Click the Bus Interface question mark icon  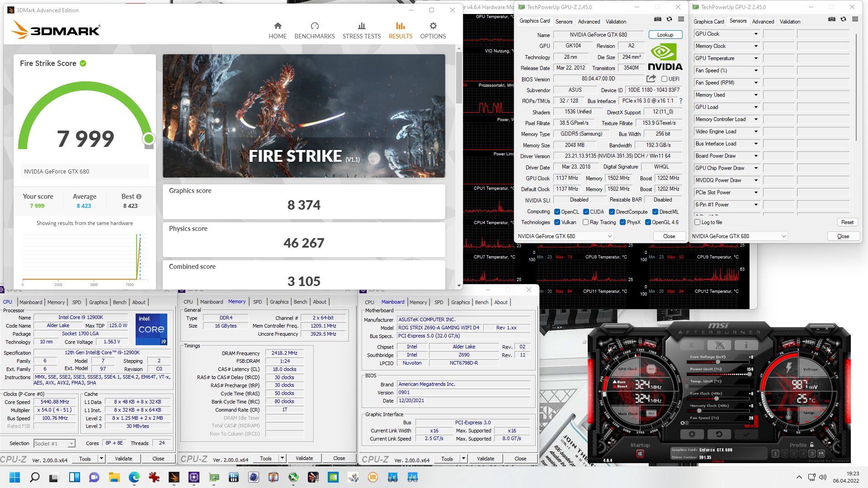tap(681, 101)
